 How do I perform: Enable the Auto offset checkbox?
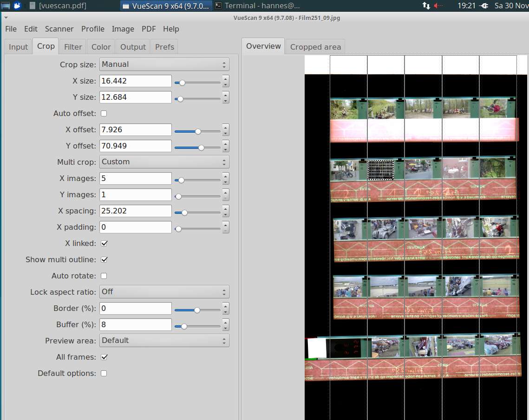coord(104,113)
